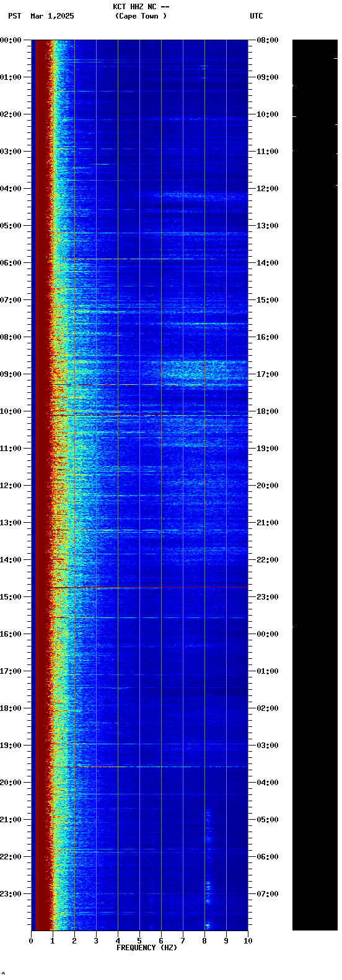Click the frequency axis value 4

(118, 941)
